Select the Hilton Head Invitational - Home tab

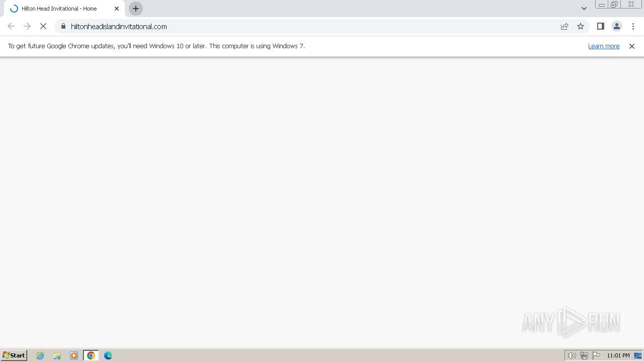(x=64, y=9)
